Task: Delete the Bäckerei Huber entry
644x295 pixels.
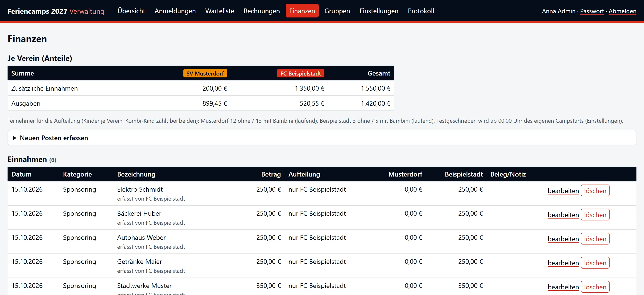Action: click(595, 215)
